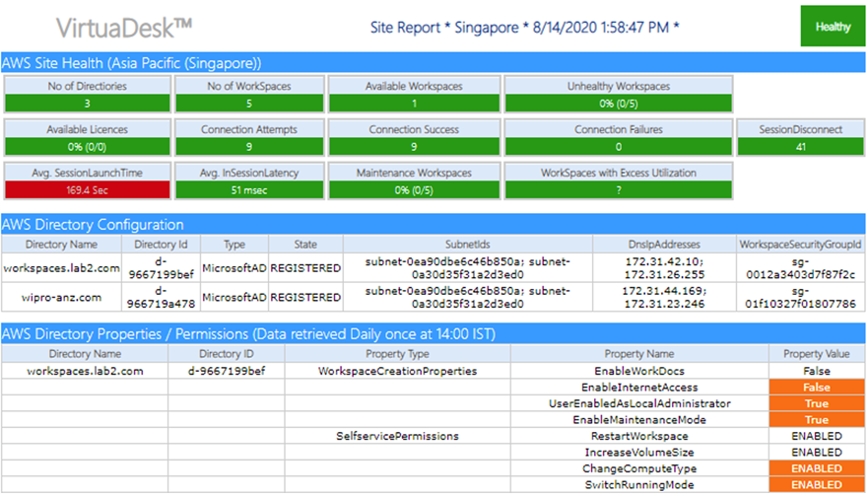The height and width of the screenshot is (498, 868).
Task: Click the SwitchRunningMode property name
Action: 639,484
